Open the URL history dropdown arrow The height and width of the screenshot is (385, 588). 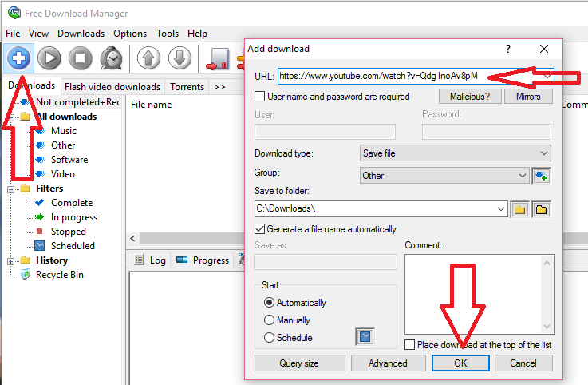(x=547, y=76)
